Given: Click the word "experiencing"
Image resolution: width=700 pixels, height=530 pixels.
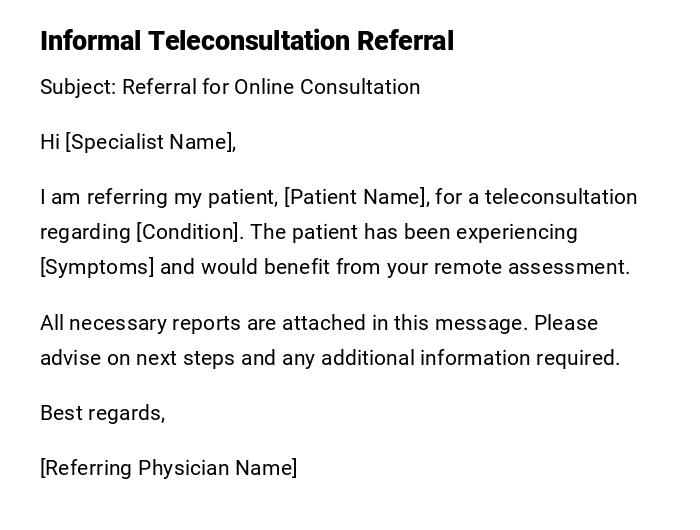Looking at the screenshot, I should pyautogui.click(x=517, y=232).
